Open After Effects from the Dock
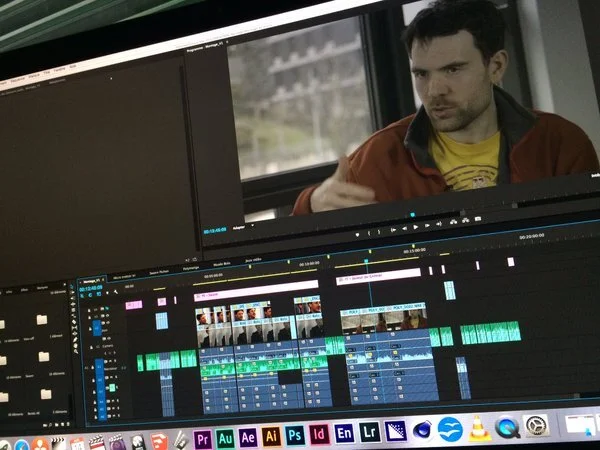600x450 pixels. 248,437
